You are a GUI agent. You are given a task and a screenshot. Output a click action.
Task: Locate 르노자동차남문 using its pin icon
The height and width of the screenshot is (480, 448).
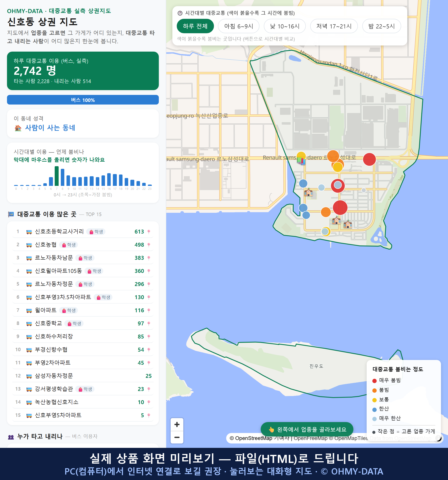pos(149,258)
